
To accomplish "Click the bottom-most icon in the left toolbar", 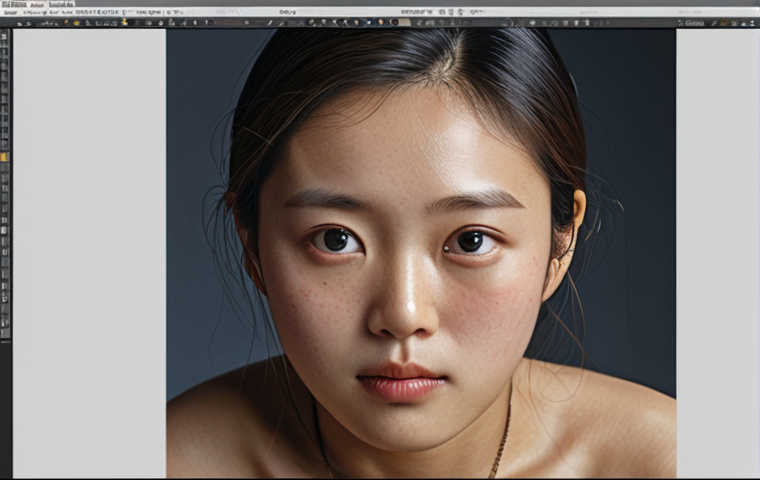I will pos(4,334).
